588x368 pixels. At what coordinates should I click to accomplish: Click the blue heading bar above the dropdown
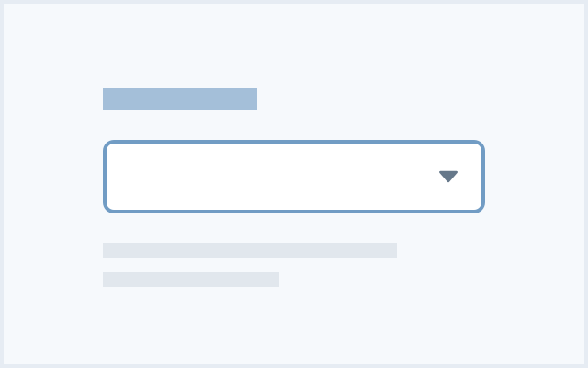180,99
